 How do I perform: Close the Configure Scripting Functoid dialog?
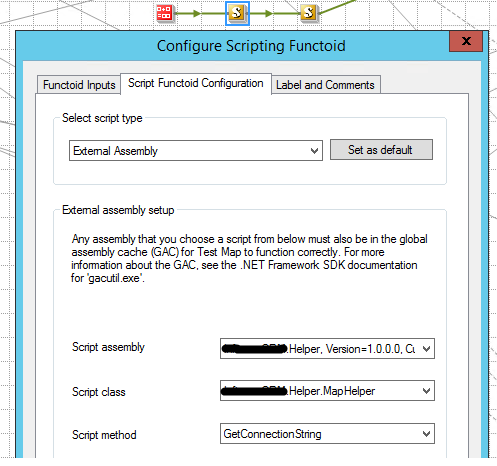(x=466, y=41)
